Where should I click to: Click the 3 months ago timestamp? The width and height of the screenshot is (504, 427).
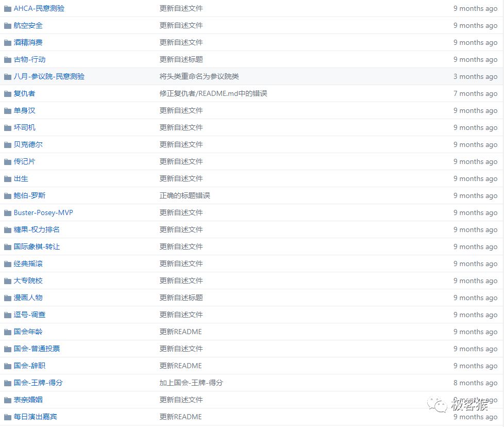pyautogui.click(x=475, y=76)
